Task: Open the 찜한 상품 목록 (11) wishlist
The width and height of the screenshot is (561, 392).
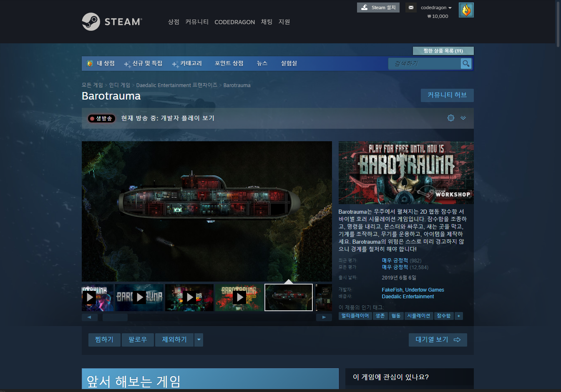Action: (443, 51)
